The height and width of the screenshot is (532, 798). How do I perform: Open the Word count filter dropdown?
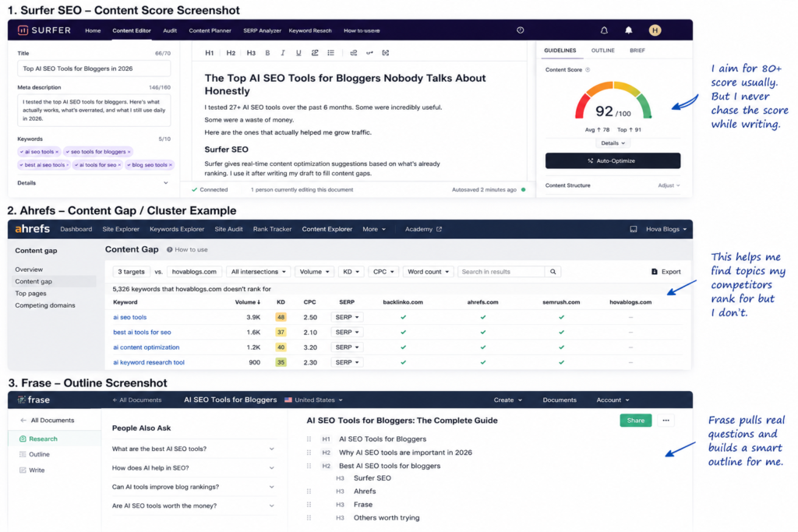[428, 272]
